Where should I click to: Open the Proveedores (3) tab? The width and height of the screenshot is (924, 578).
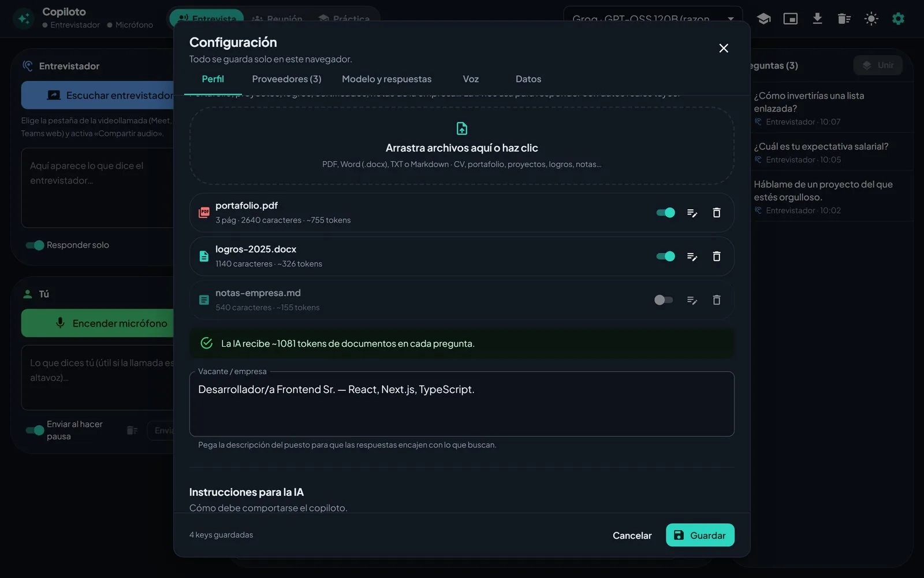(286, 79)
